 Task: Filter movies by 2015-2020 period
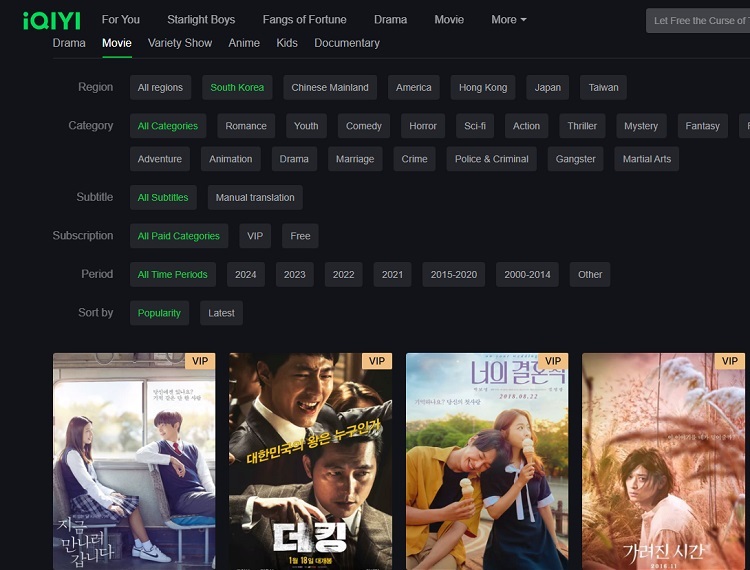click(x=453, y=274)
